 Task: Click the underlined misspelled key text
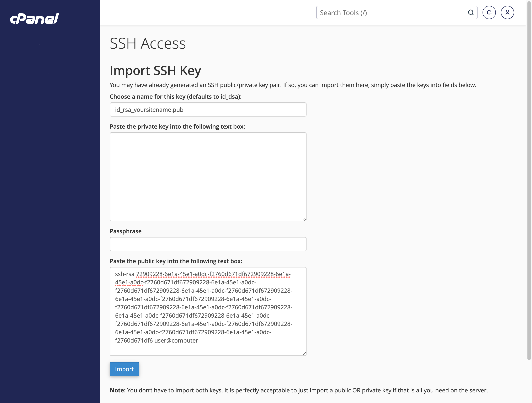click(213, 274)
